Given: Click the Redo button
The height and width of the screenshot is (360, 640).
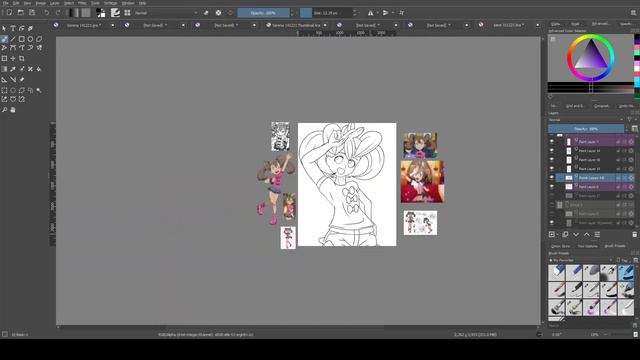Looking at the screenshot, I should click(x=58, y=13).
